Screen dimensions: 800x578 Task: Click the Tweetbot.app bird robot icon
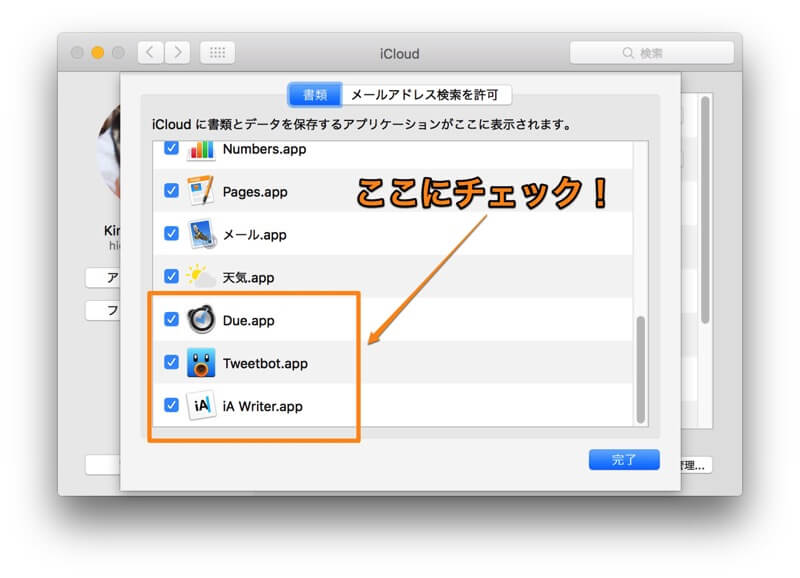[x=201, y=363]
